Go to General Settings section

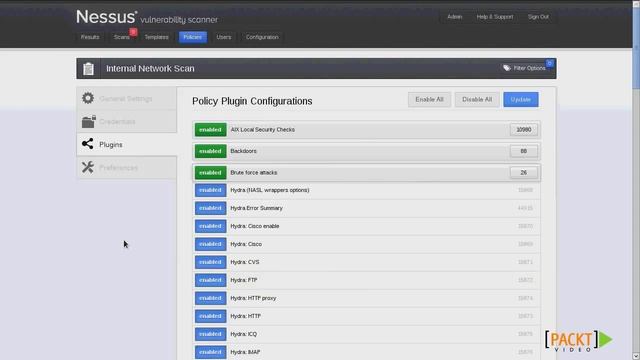127,98
